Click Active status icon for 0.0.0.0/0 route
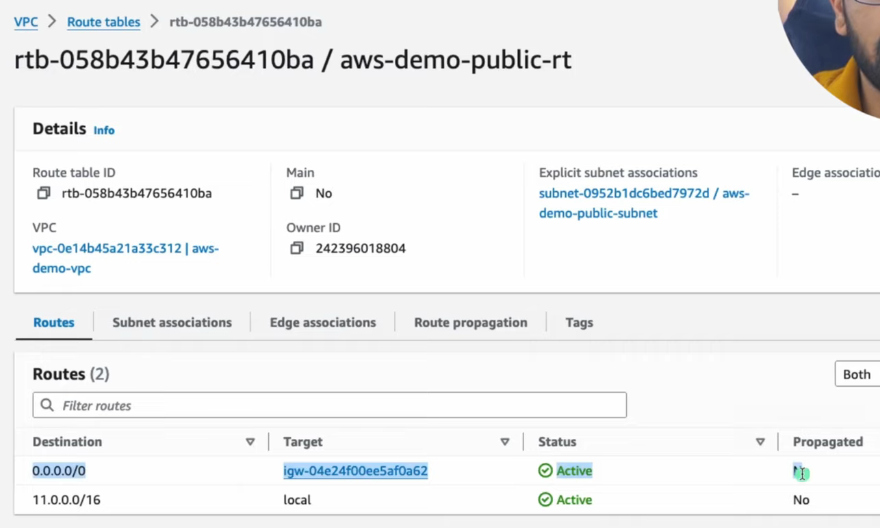This screenshot has width=880, height=528. click(x=545, y=471)
